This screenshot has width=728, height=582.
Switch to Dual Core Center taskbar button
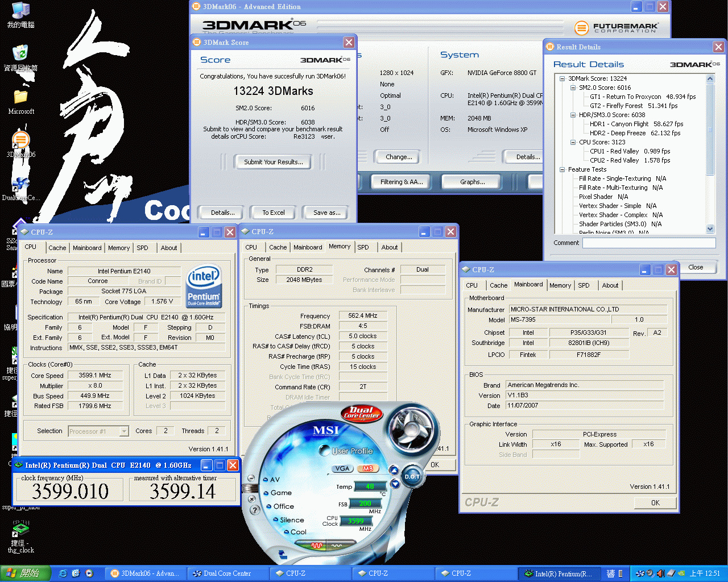227,573
